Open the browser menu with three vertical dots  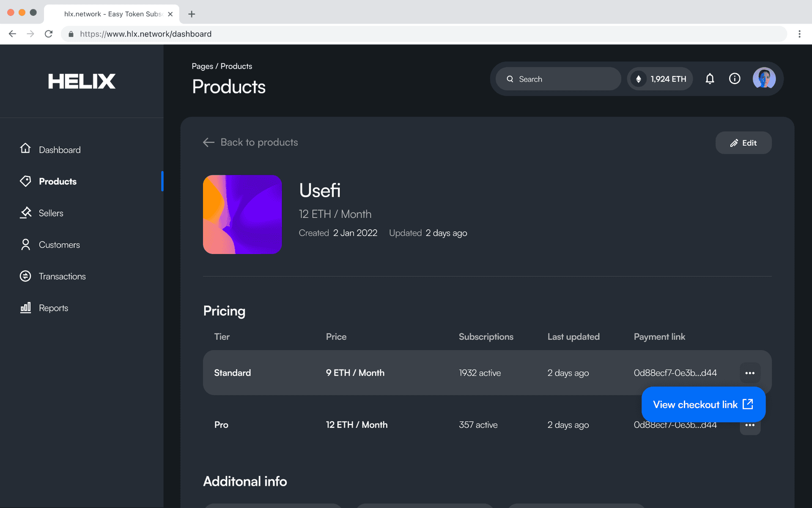tap(800, 34)
